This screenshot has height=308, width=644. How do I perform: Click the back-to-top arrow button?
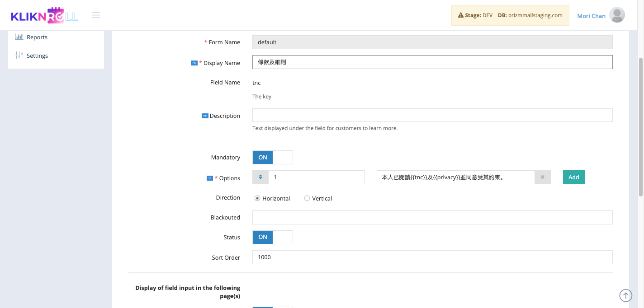[x=625, y=295]
